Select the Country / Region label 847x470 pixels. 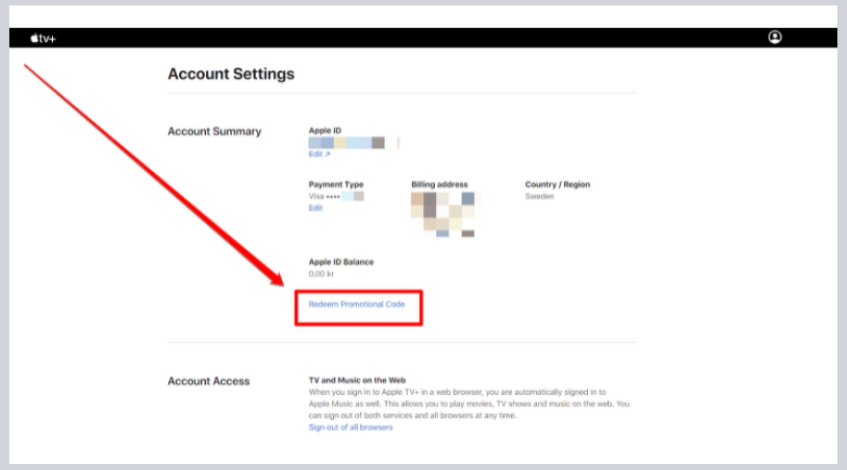pos(557,184)
